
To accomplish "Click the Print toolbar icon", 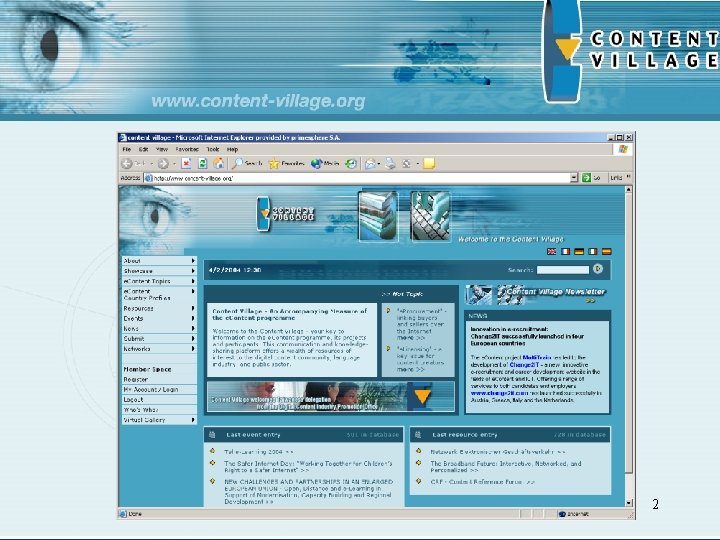I will [390, 163].
